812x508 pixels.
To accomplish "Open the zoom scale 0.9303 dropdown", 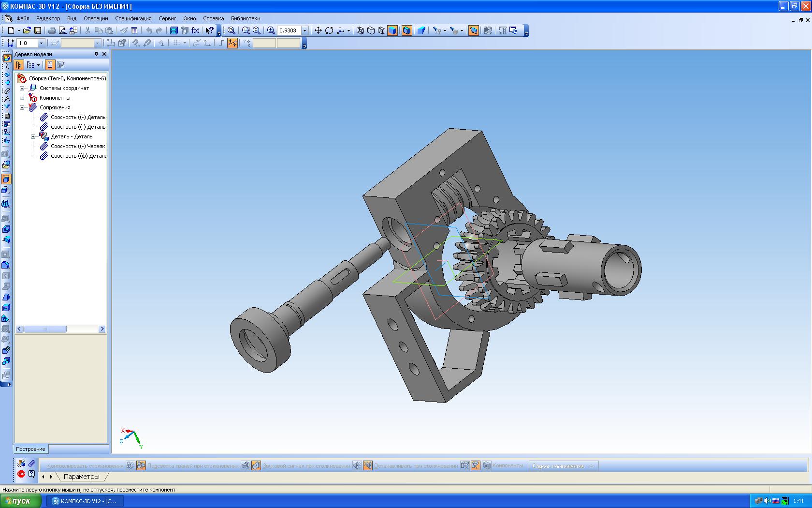I will (304, 30).
